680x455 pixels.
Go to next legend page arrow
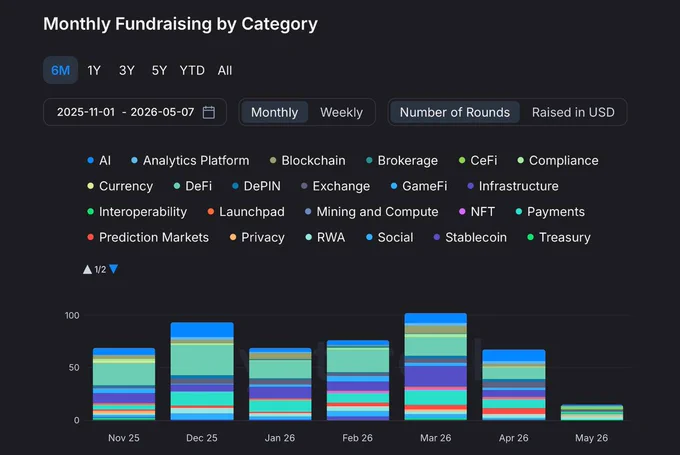[114, 269]
